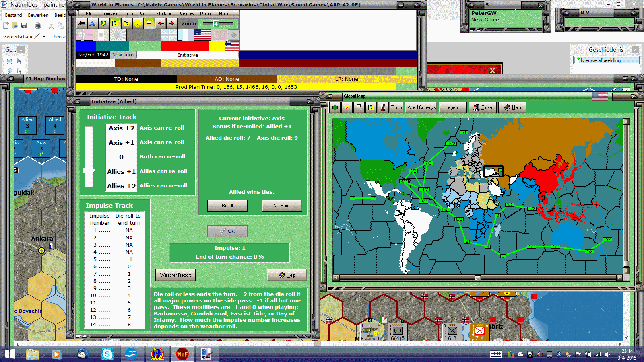Open the Command menu
Screen dimensions: 644x362
pos(109,14)
